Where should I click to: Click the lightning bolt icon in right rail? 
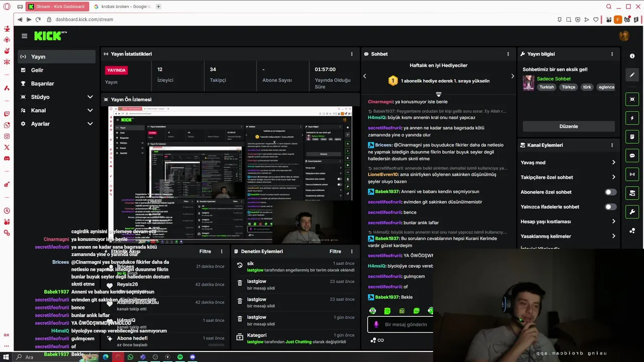[632, 118]
